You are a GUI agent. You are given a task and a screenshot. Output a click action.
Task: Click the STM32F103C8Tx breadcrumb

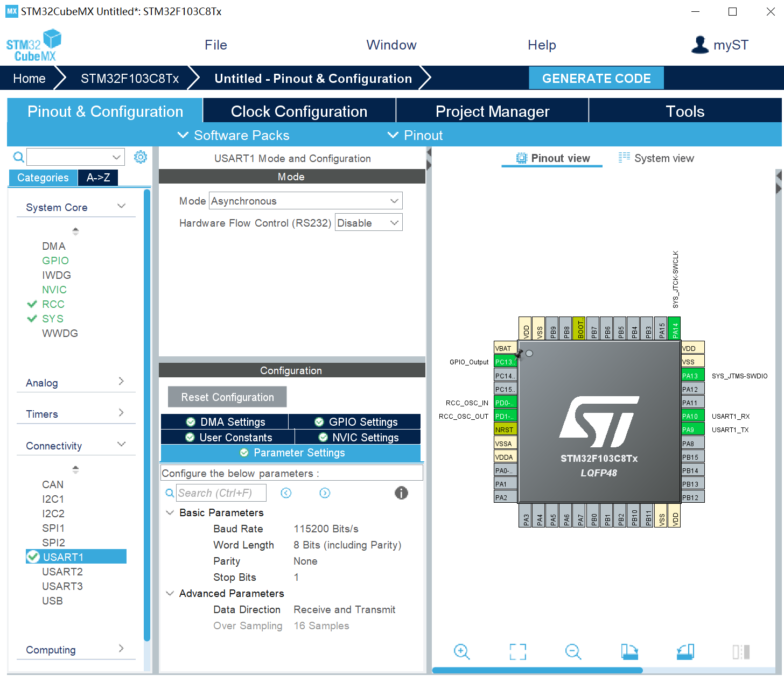pyautogui.click(x=130, y=79)
